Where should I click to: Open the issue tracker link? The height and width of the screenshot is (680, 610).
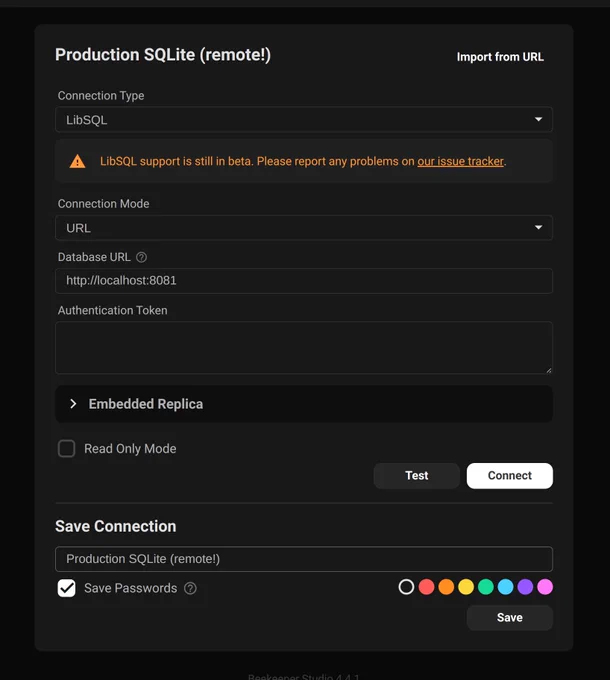point(460,161)
